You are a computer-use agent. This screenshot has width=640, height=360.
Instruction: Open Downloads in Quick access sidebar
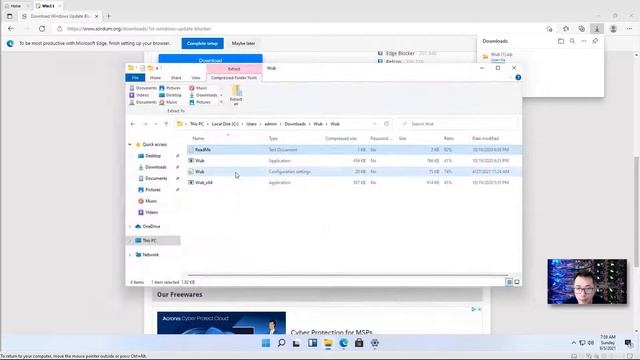156,167
